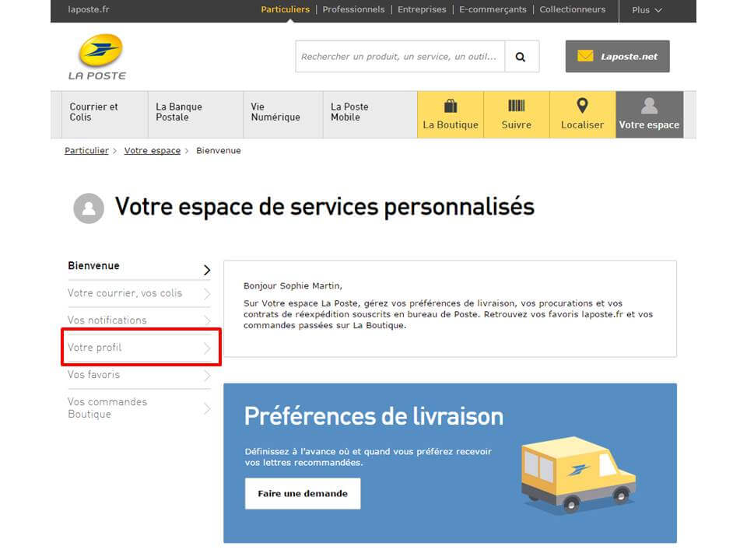
Task: Switch to the Particuliers section
Action: [286, 9]
